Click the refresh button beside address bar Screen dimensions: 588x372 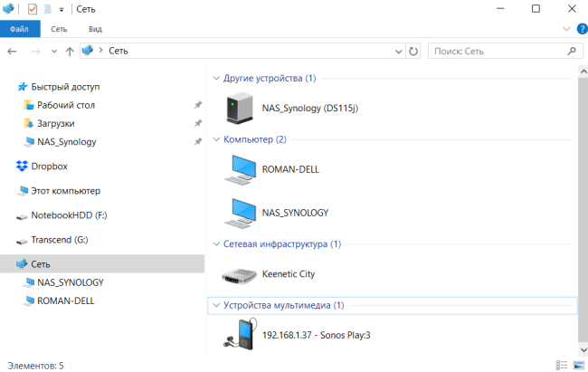413,52
